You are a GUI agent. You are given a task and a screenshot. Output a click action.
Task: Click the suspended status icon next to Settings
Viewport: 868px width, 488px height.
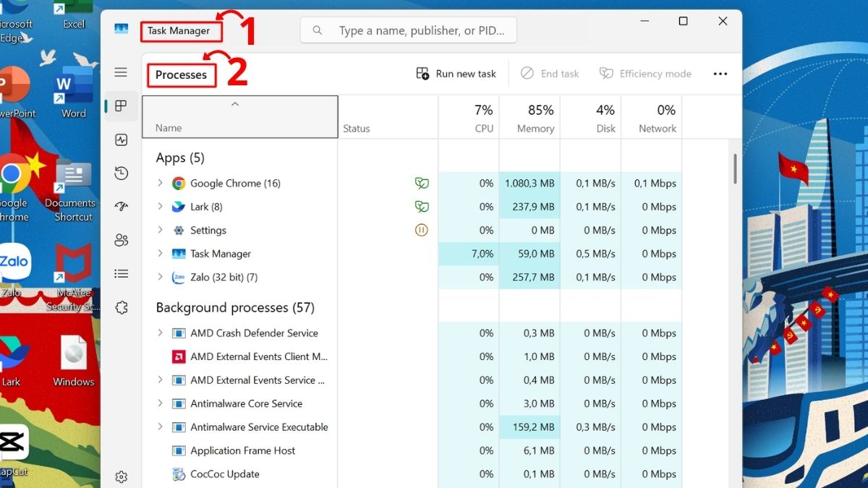coord(422,230)
